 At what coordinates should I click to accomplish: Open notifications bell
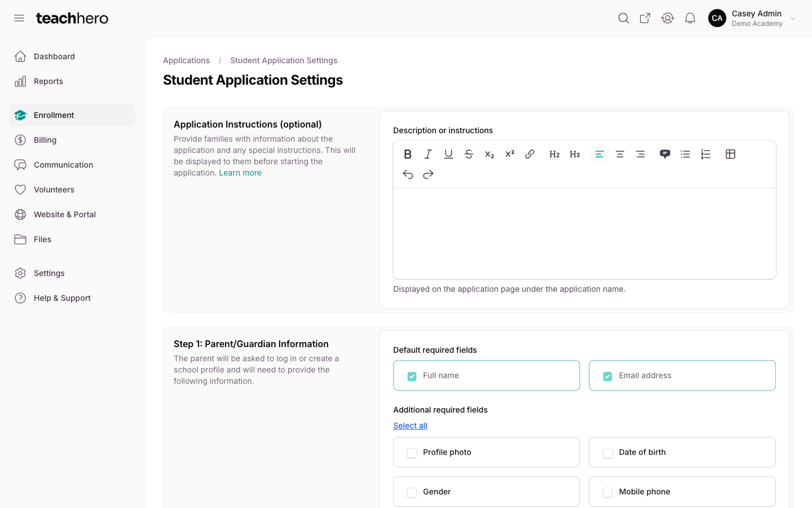click(690, 18)
